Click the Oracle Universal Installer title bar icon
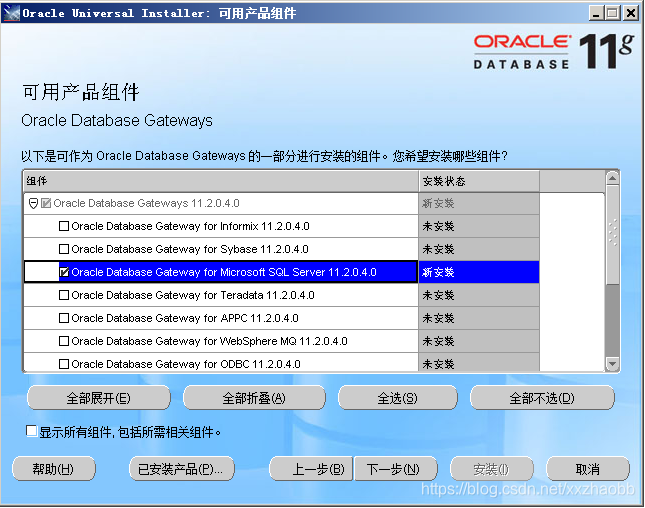The height and width of the screenshot is (508, 645). [x=11, y=13]
